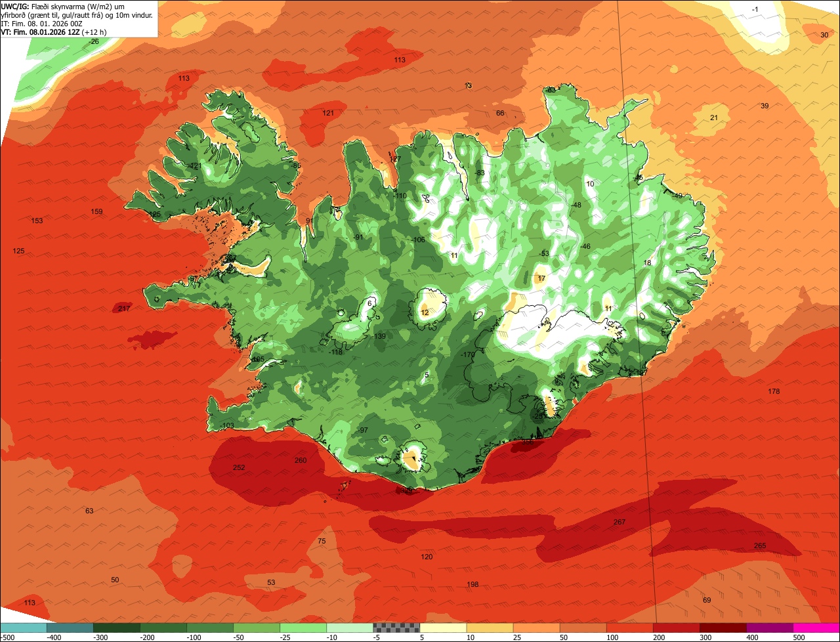Click the red-orange swatch between 100 and 200
This screenshot has width=840, height=642.
click(629, 628)
